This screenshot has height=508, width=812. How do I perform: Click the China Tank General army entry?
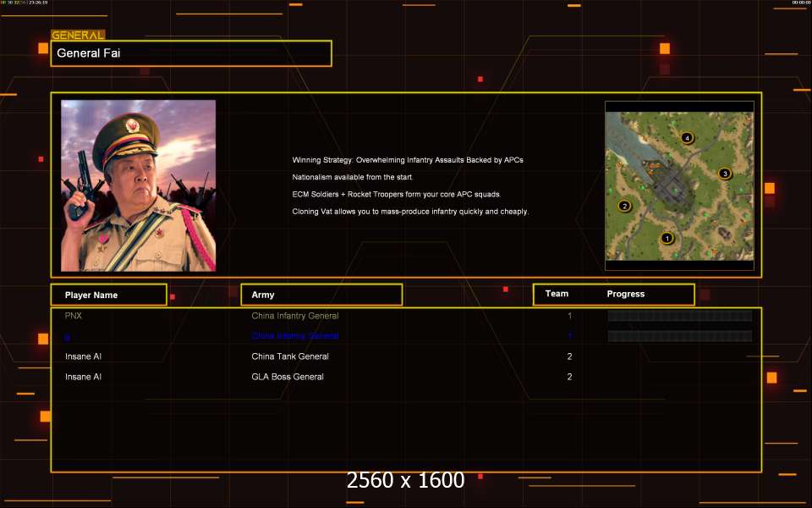tap(290, 356)
